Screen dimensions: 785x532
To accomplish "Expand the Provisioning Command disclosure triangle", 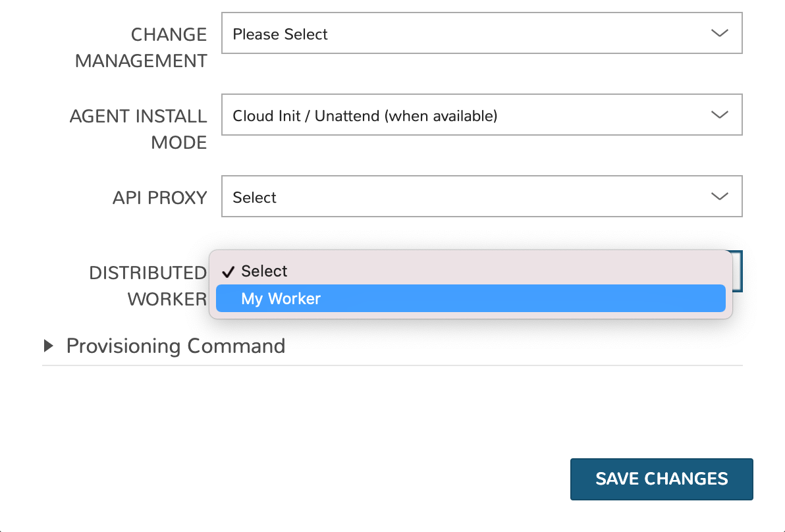I will coord(49,346).
